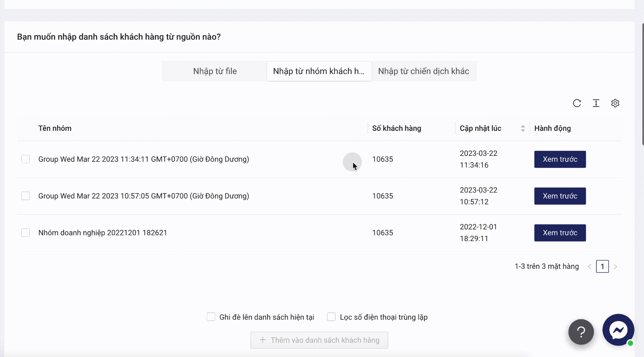Switch to the Nhập từ file tab

pyautogui.click(x=215, y=71)
